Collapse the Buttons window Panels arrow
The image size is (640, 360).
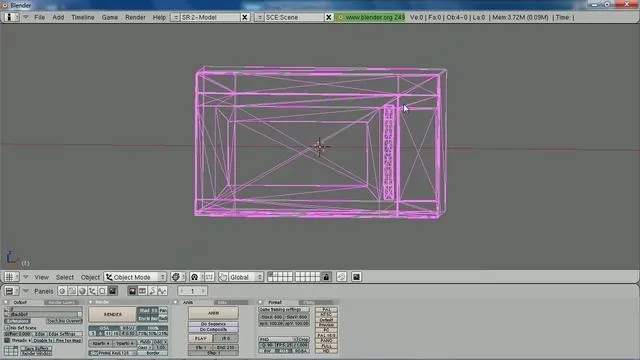26,291
